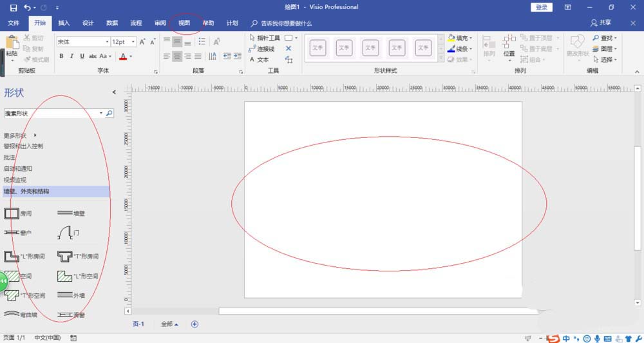Open the 视图 (View) ribbon tab
The width and height of the screenshot is (644, 343).
tap(184, 23)
